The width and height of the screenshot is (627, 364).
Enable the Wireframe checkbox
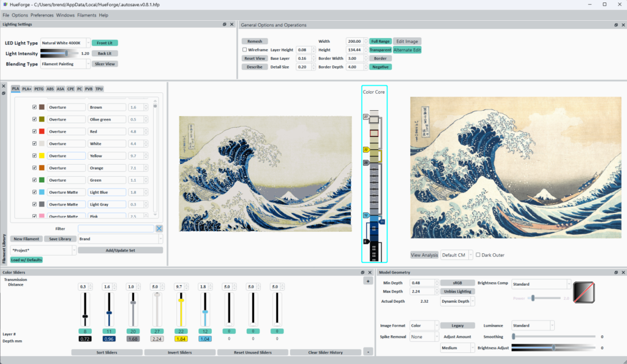pos(244,50)
